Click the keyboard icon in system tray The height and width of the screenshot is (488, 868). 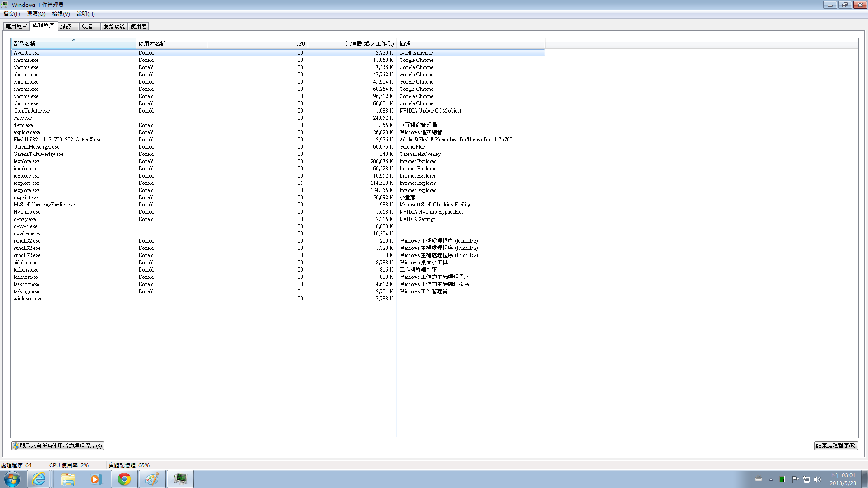(759, 479)
